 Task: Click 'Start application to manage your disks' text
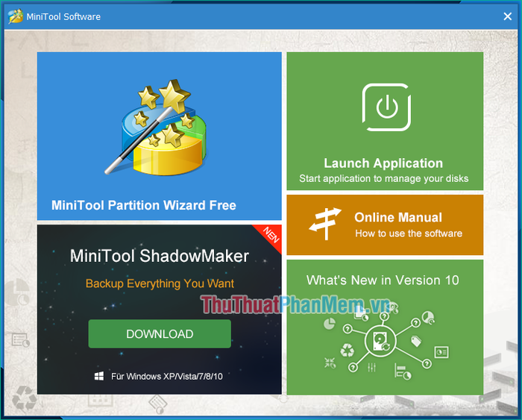384,179
